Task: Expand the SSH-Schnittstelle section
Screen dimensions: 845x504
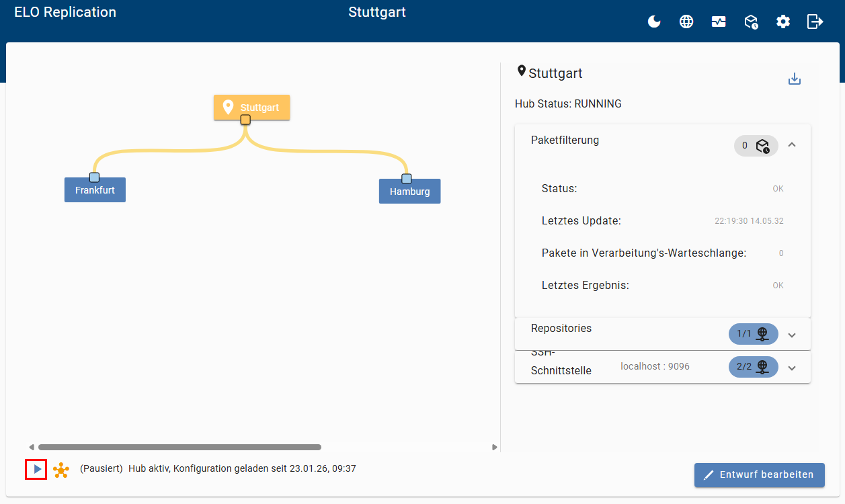Action: click(792, 368)
